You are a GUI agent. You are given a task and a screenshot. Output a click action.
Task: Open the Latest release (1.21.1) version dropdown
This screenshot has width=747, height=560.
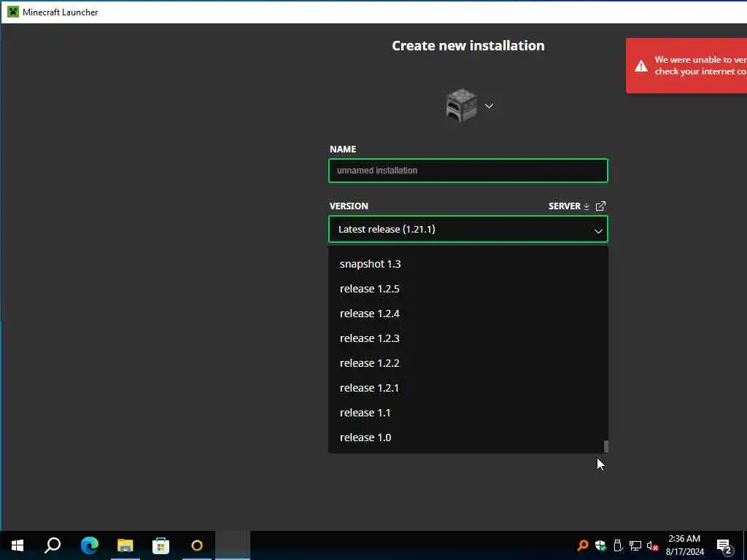tap(468, 229)
